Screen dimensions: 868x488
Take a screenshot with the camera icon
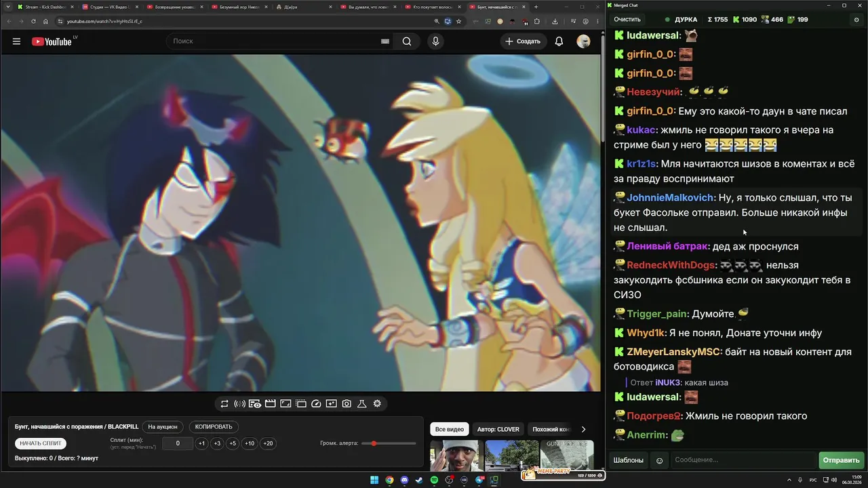pos(347,404)
